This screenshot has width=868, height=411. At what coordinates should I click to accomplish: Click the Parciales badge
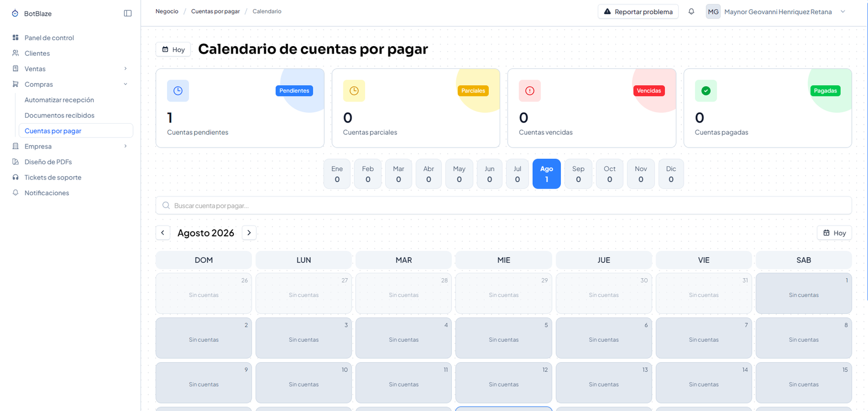473,91
